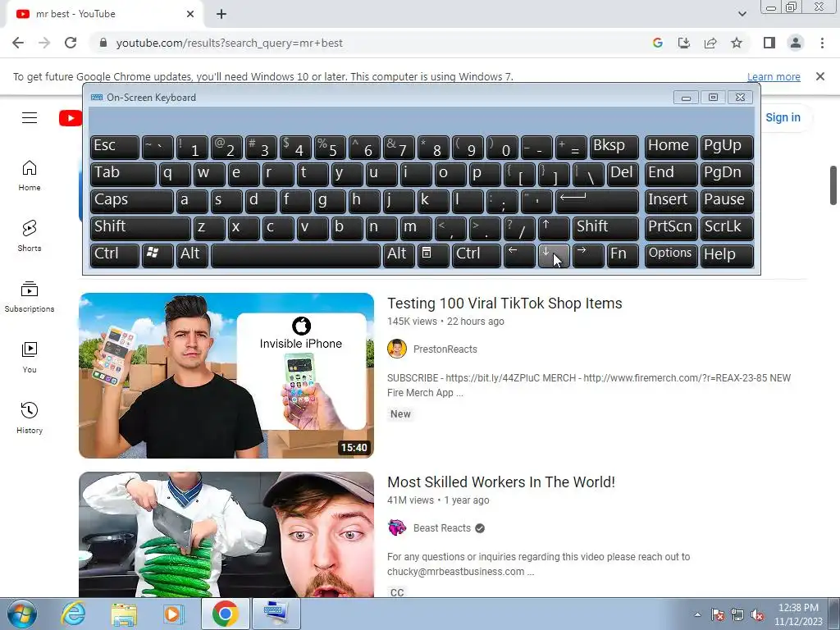Click the left arrow key

pyautogui.click(x=519, y=255)
